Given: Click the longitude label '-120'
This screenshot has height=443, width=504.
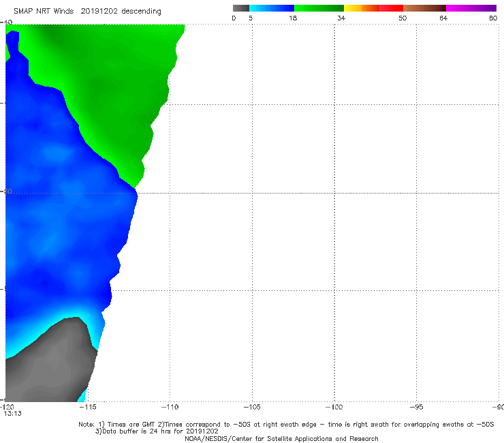Looking at the screenshot, I should click(x=7, y=407).
